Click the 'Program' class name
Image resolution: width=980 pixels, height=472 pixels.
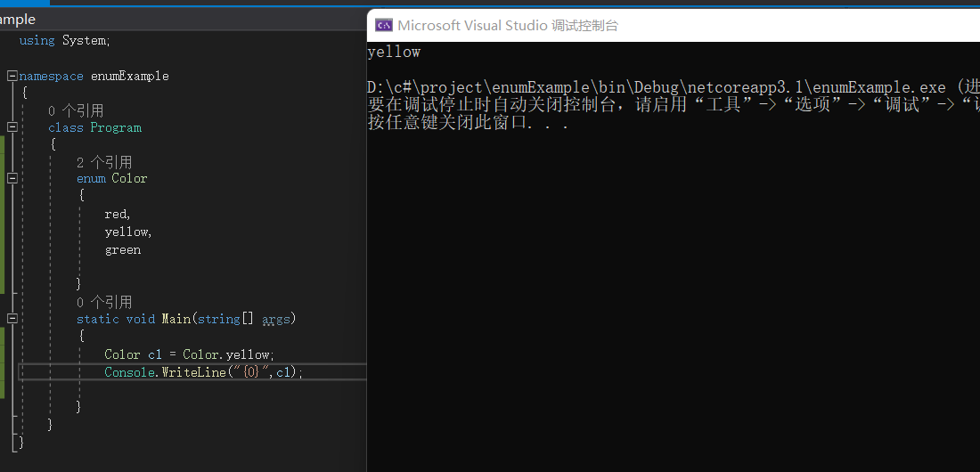click(116, 127)
